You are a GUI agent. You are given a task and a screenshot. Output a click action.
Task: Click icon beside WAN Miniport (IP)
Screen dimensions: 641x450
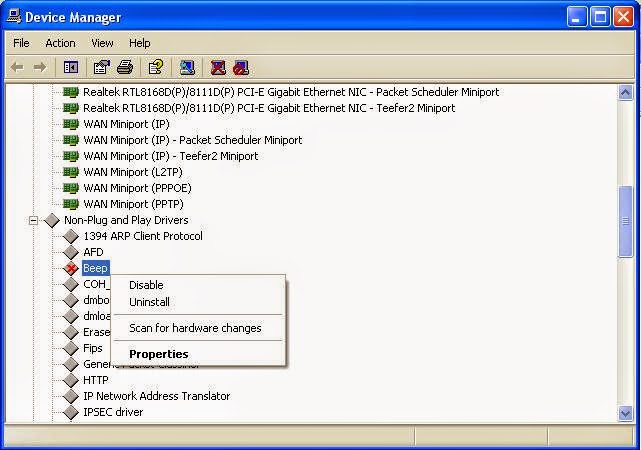pos(71,124)
